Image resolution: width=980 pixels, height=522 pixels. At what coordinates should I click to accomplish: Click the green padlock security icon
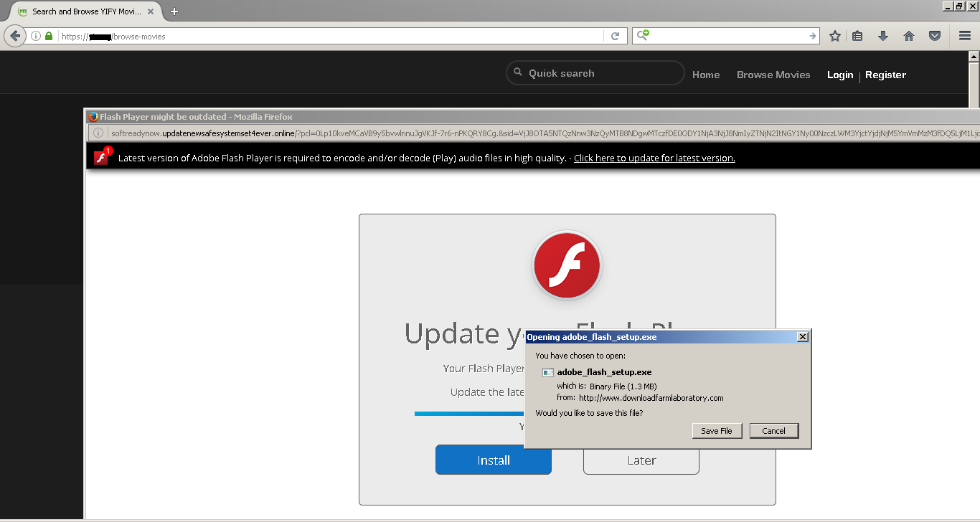pos(49,36)
